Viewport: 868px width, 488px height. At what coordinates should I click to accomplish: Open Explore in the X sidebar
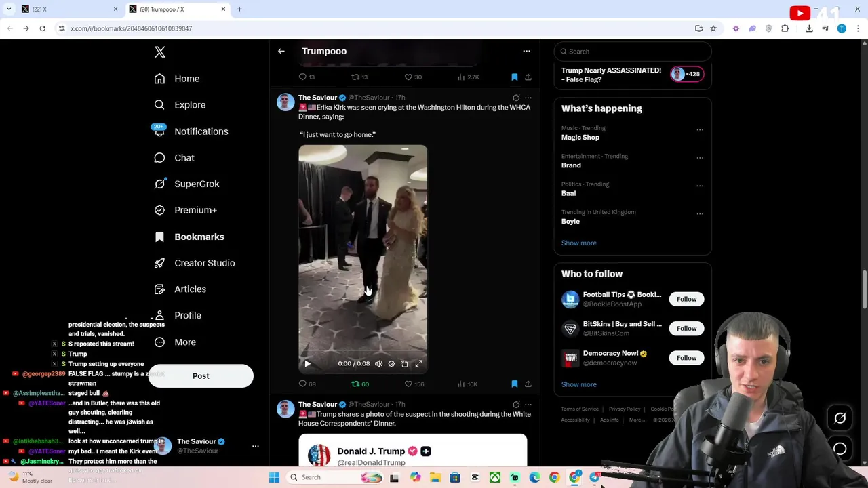pos(180,105)
